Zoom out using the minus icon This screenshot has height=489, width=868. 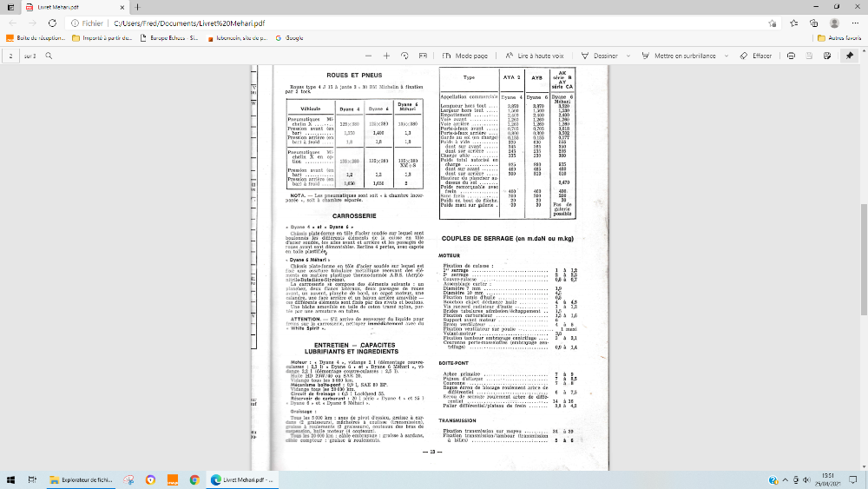click(x=368, y=56)
